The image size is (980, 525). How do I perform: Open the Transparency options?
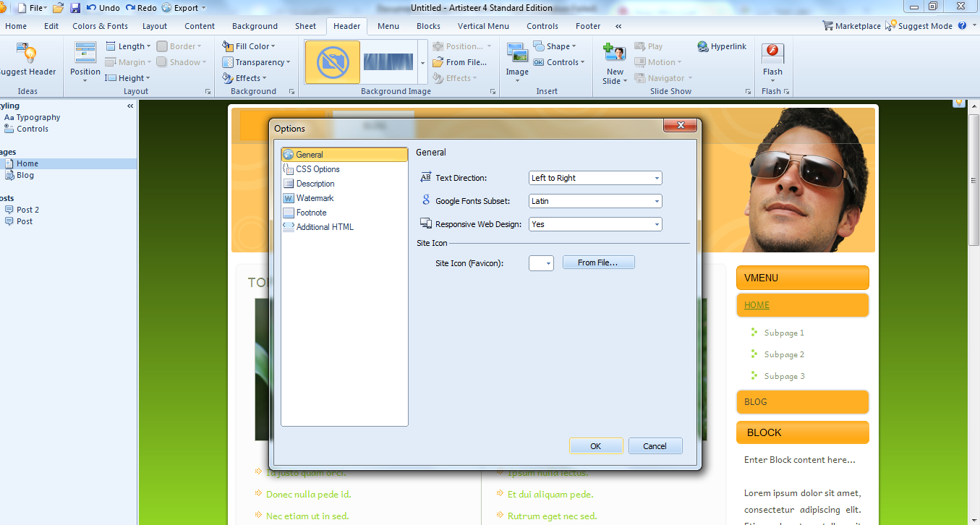257,62
